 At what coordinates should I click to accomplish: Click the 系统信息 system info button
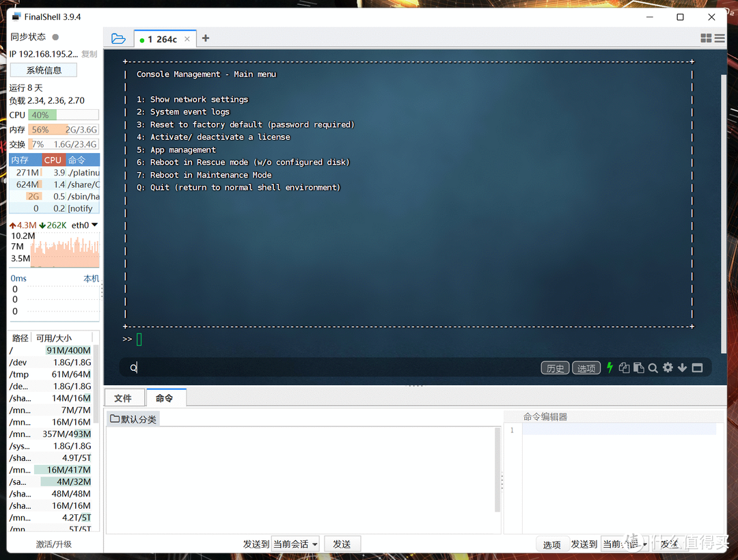tap(44, 70)
